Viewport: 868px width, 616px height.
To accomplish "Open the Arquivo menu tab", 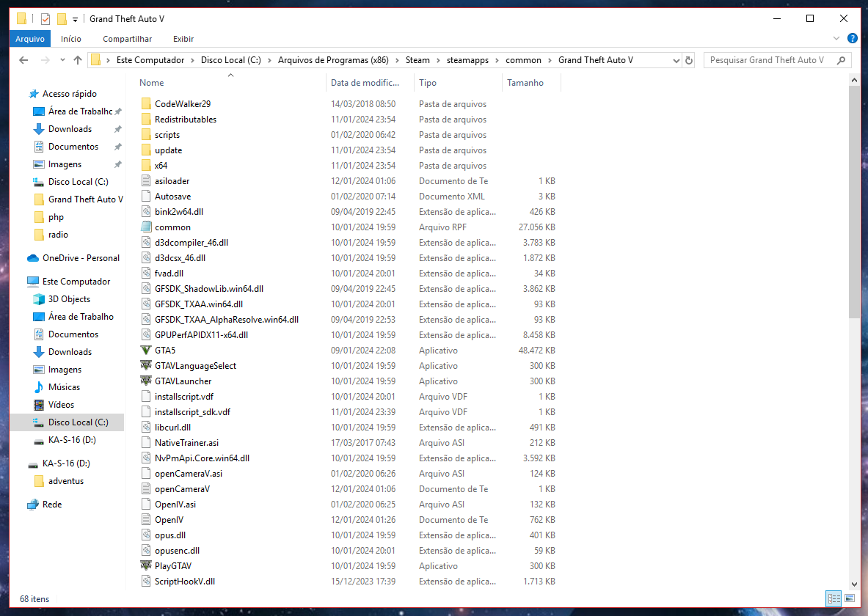I will pos(30,39).
